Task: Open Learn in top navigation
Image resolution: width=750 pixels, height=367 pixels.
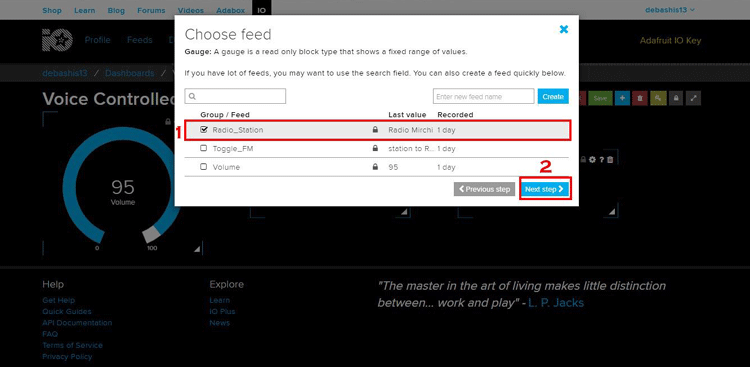Action: [x=85, y=10]
